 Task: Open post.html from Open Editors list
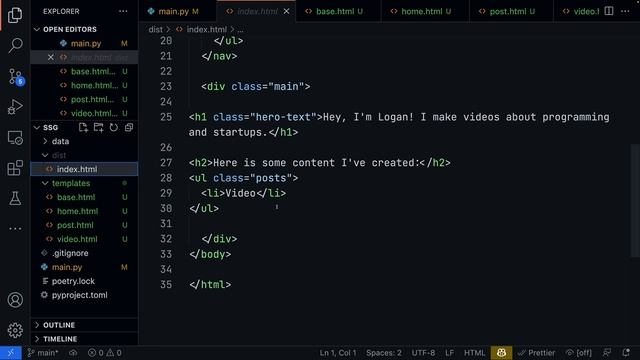pos(84,99)
